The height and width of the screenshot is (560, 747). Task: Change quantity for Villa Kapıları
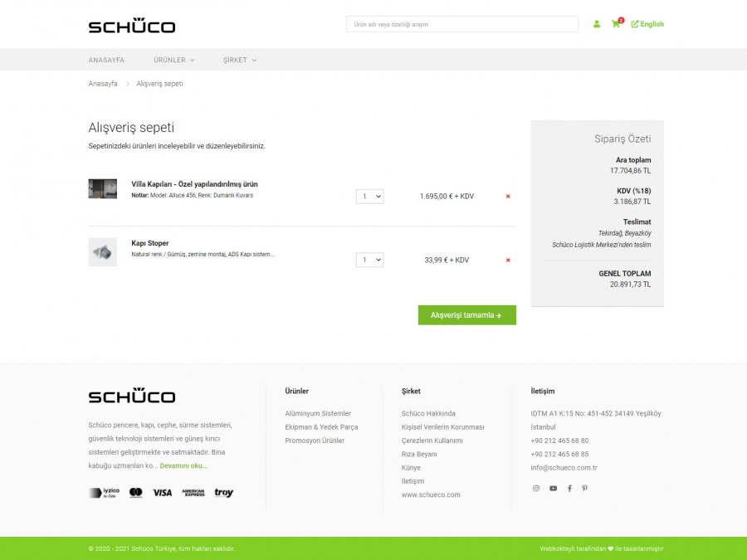pyautogui.click(x=369, y=197)
